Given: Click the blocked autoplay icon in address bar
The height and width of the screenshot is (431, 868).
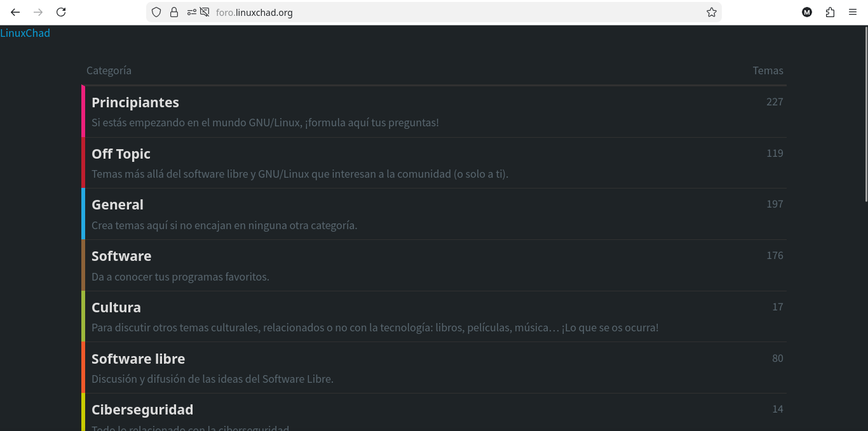Looking at the screenshot, I should pyautogui.click(x=205, y=12).
